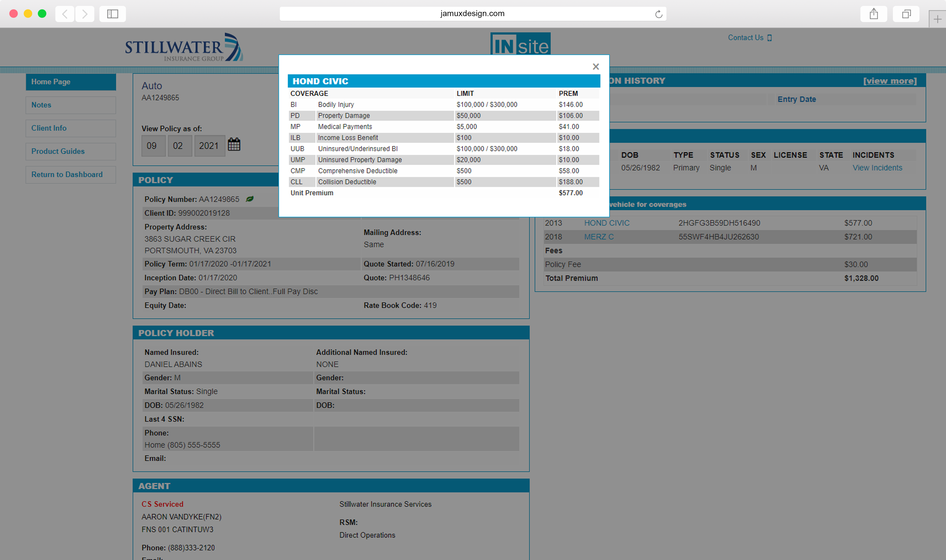Click Uninsured/Underinsured BI coverage text
This screenshot has width=946, height=560.
(358, 149)
